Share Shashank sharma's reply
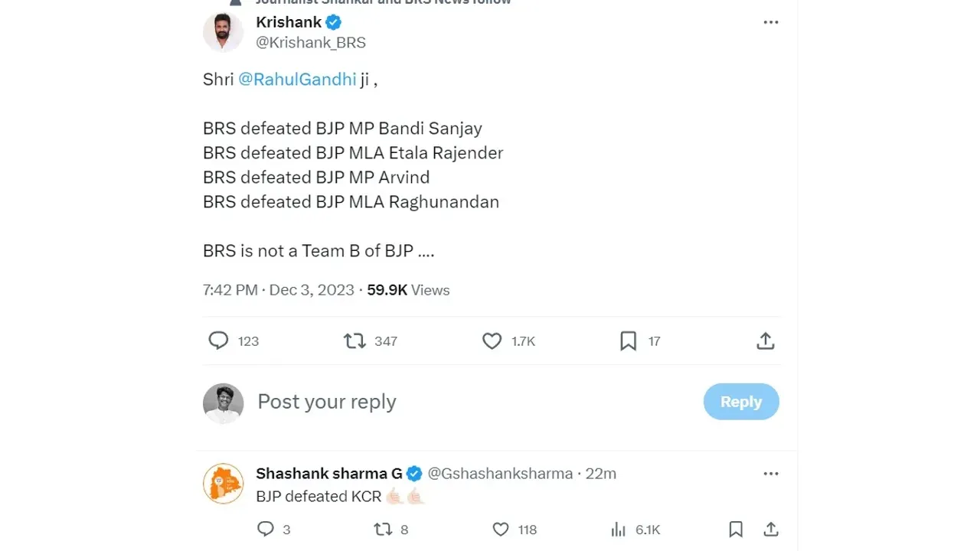Viewport: 980px width, 551px height. pyautogui.click(x=771, y=529)
